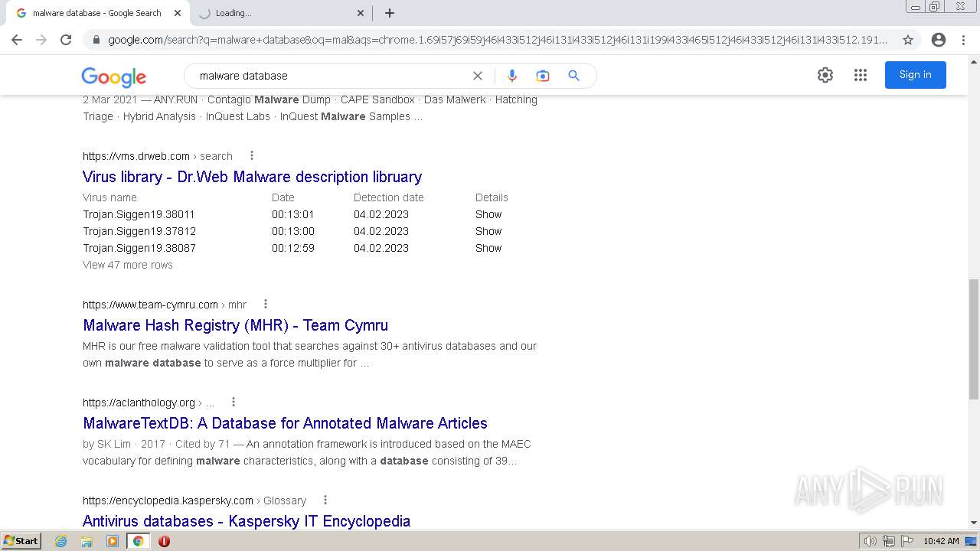The height and width of the screenshot is (551, 980).
Task: Click the https://aclanthology.org URL text
Action: pyautogui.click(x=139, y=403)
